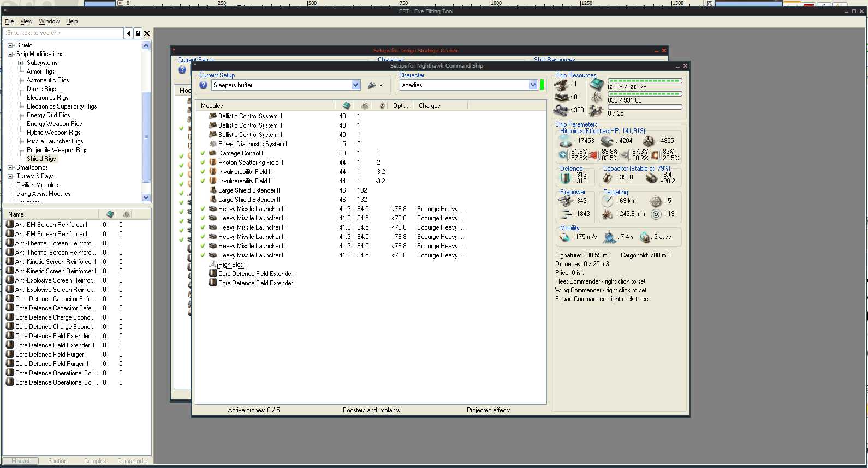Expand the Smartbombs tree node

pos(10,167)
